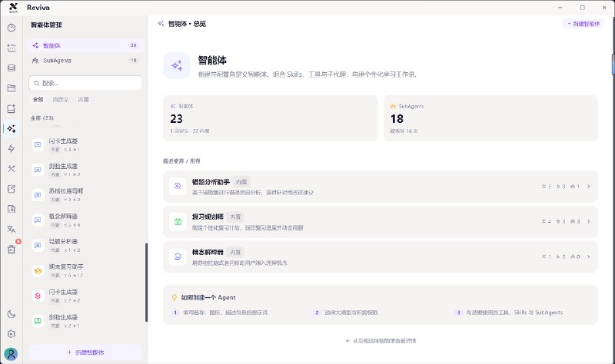Click the 错题分析助手 card magnifier icon

(178, 186)
